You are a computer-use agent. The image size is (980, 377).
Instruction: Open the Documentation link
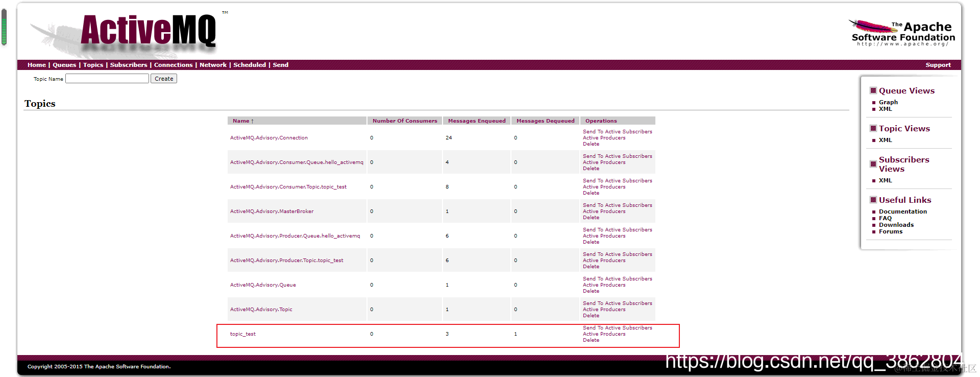click(903, 211)
